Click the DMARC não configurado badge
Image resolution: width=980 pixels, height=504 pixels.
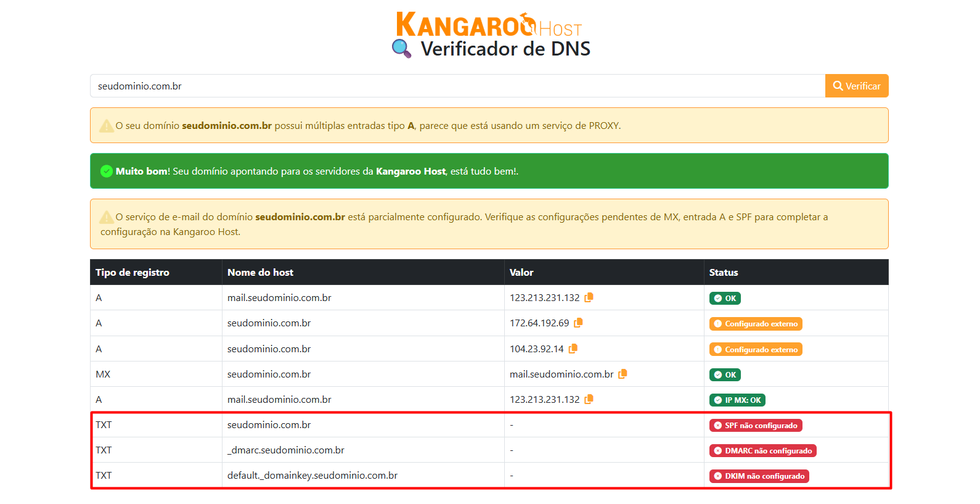tap(763, 451)
